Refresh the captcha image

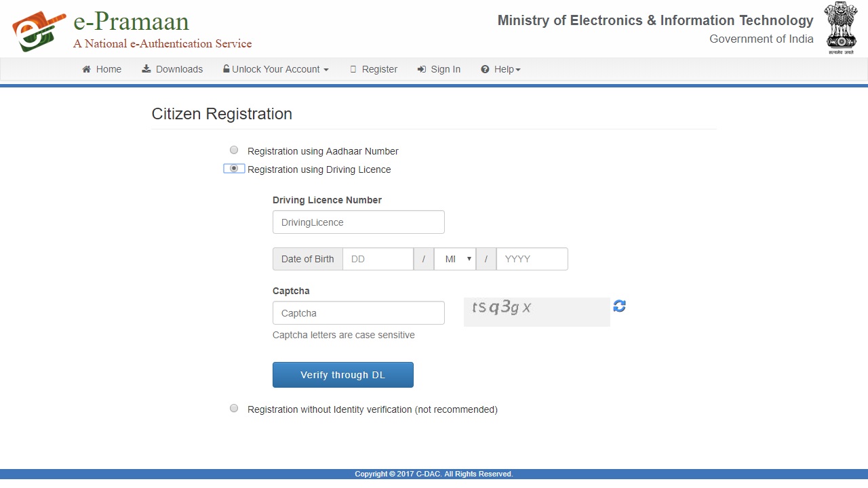[619, 306]
